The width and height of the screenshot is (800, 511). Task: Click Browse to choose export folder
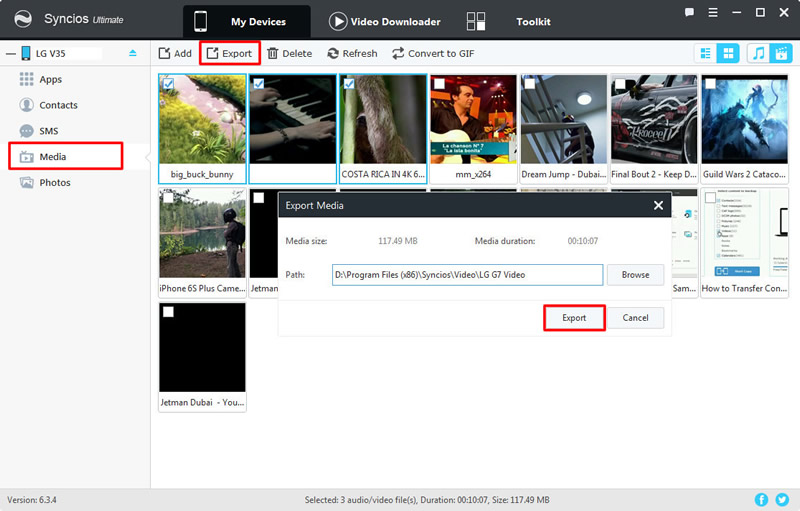coord(635,274)
